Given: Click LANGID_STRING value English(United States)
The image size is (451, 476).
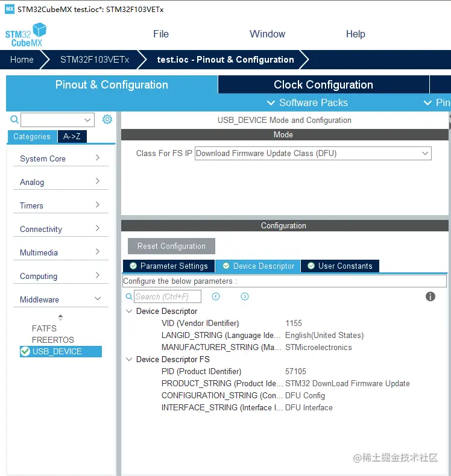Looking at the screenshot, I should point(324,336).
